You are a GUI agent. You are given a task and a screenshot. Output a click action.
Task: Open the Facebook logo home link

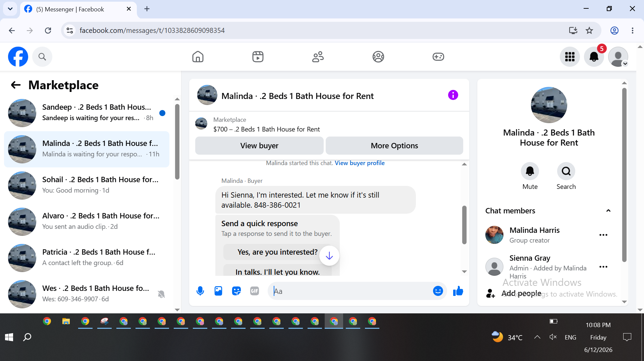18,57
